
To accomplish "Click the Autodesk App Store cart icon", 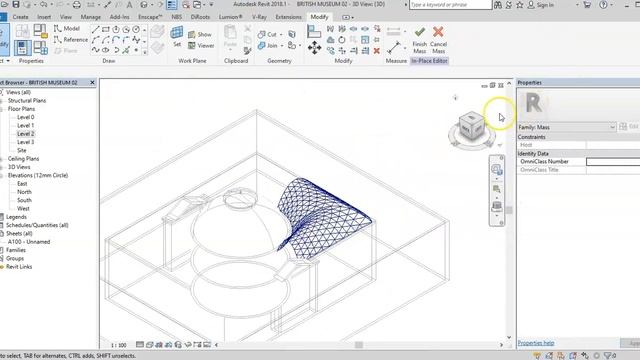I will (587, 5).
